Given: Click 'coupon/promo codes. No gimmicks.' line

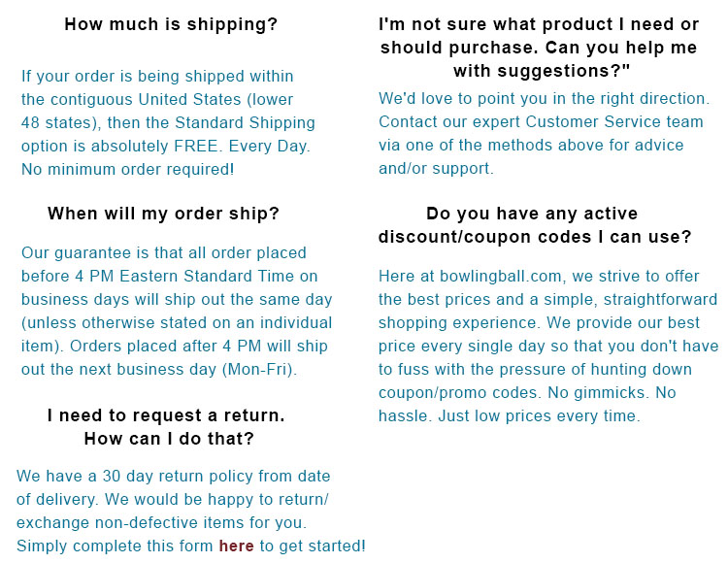Looking at the screenshot, I should coord(513,392).
